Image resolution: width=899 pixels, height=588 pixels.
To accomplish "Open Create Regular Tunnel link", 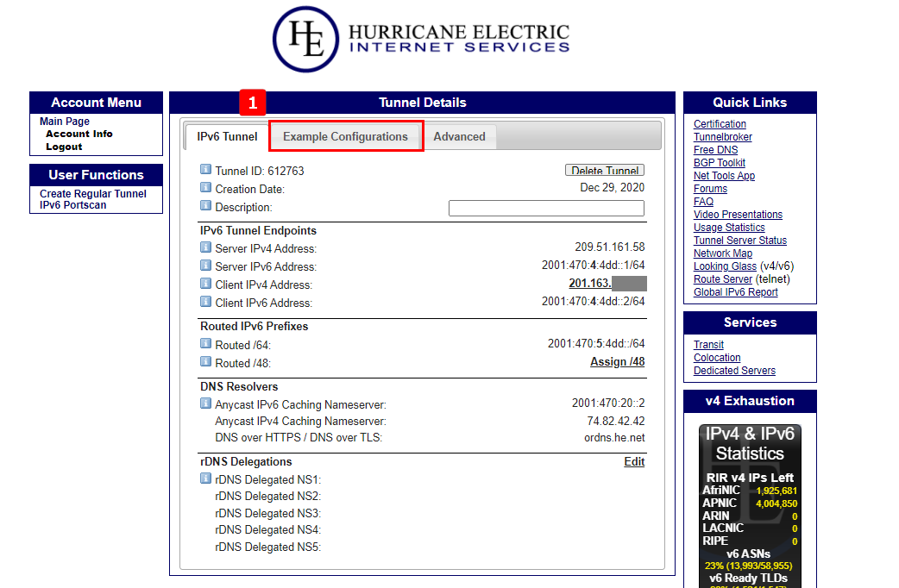I will (x=93, y=194).
